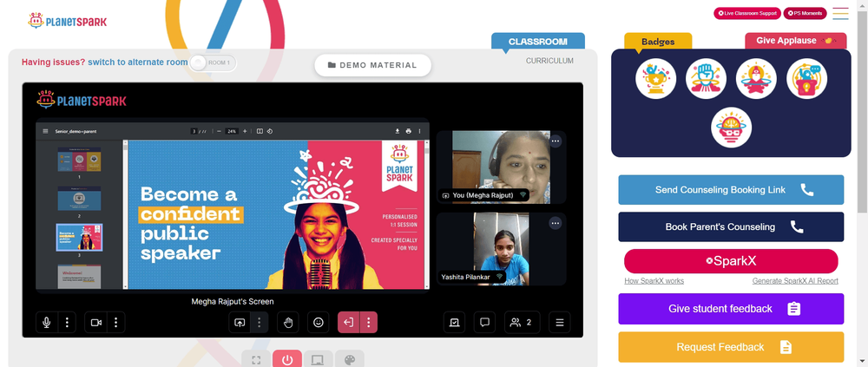Zoom out the PDF with minus button
The height and width of the screenshot is (367, 868).
(x=220, y=131)
